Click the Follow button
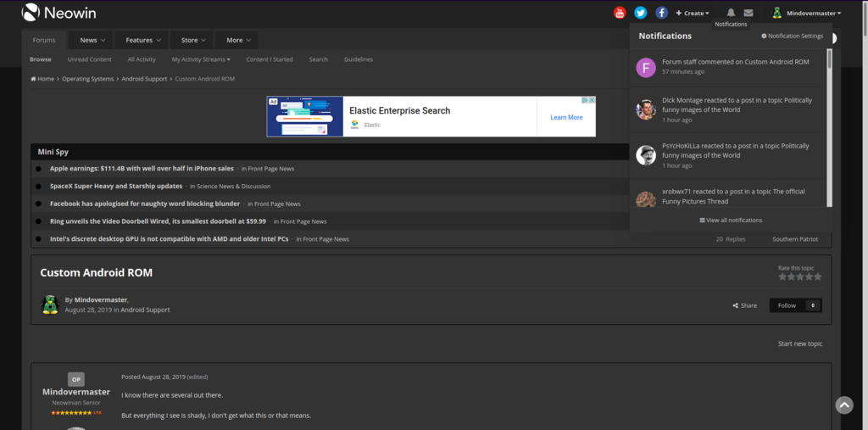 [787, 305]
